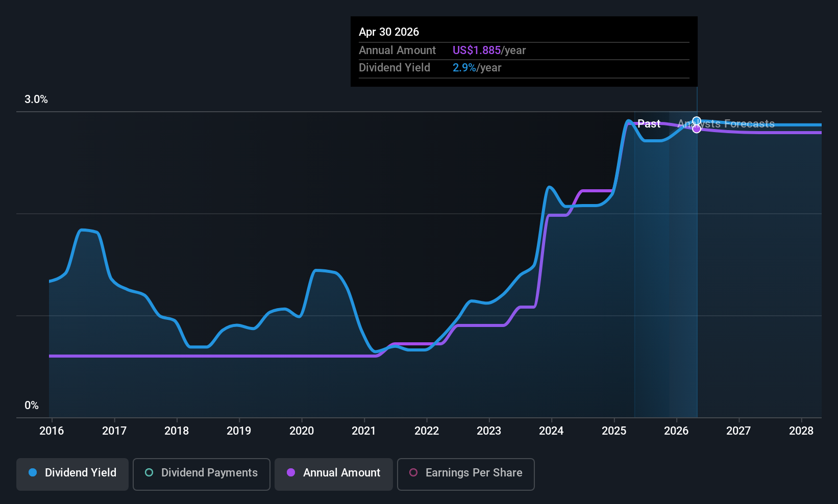Click the peak of the Dividend Yield curve

(x=629, y=119)
